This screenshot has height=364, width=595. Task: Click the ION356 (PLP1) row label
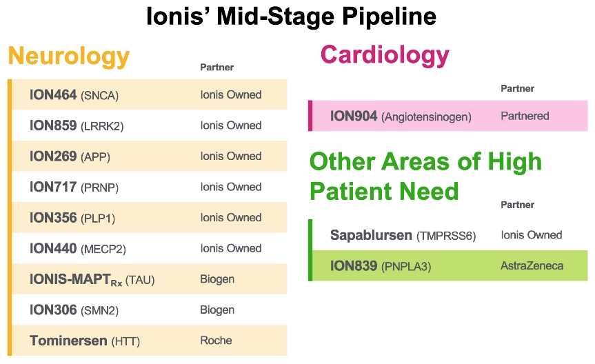click(72, 218)
